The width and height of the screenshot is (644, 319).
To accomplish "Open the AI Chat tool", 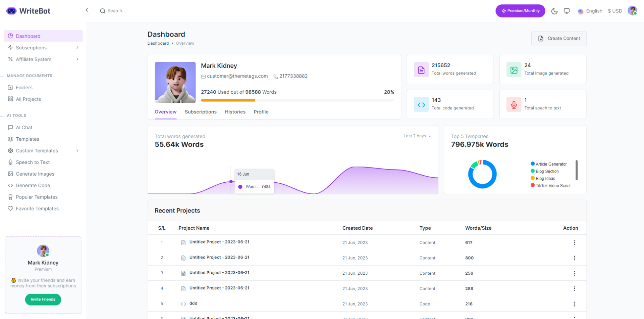I will coord(24,127).
